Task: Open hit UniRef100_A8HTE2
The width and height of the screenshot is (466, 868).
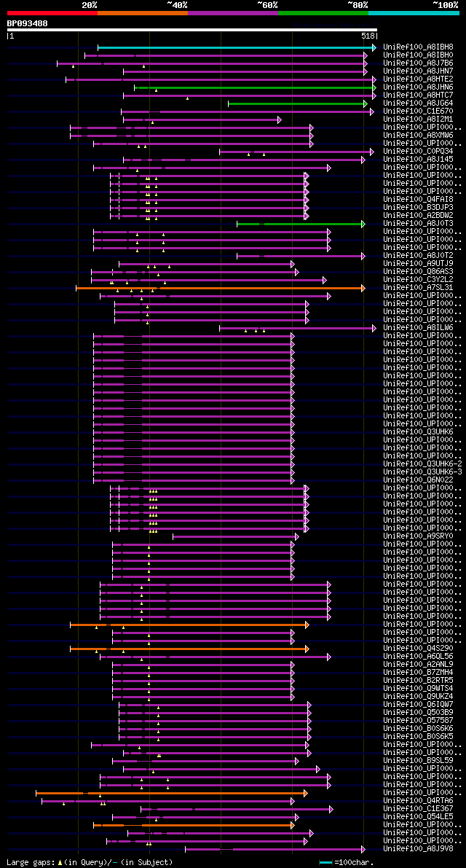Action: (418, 79)
